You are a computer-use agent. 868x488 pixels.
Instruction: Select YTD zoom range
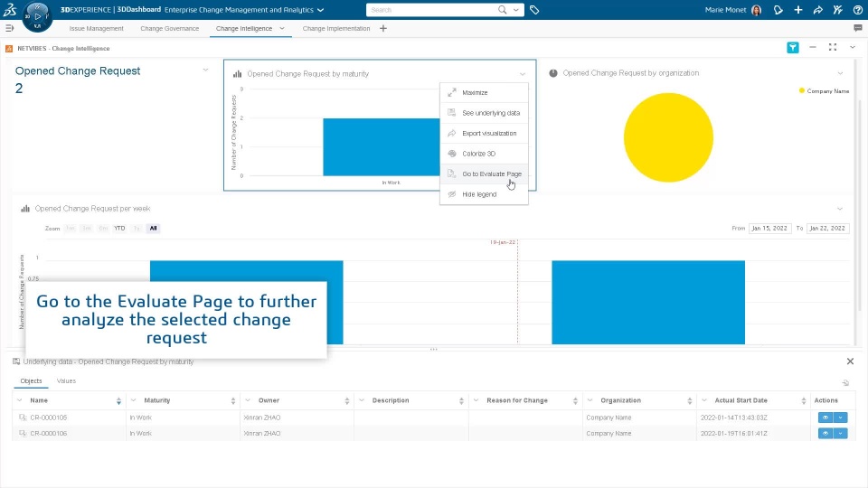coord(119,228)
